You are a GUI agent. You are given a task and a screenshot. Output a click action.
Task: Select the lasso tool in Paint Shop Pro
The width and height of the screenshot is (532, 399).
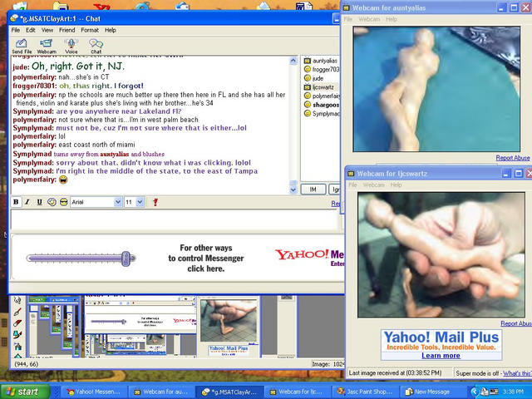pyautogui.click(x=17, y=300)
